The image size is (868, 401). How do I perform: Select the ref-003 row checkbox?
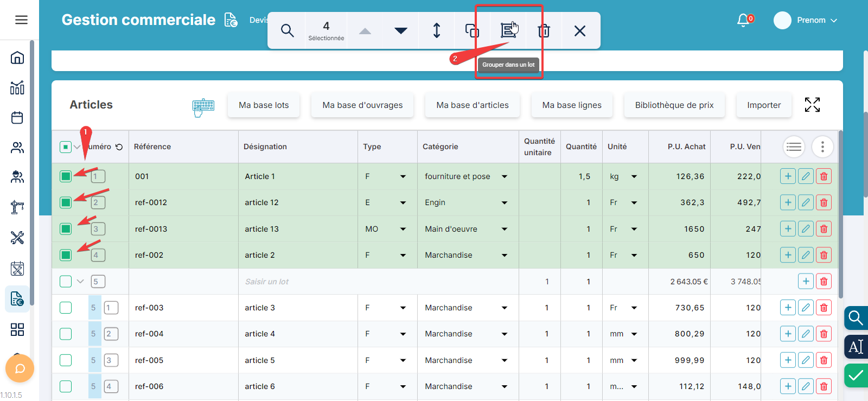[66, 308]
